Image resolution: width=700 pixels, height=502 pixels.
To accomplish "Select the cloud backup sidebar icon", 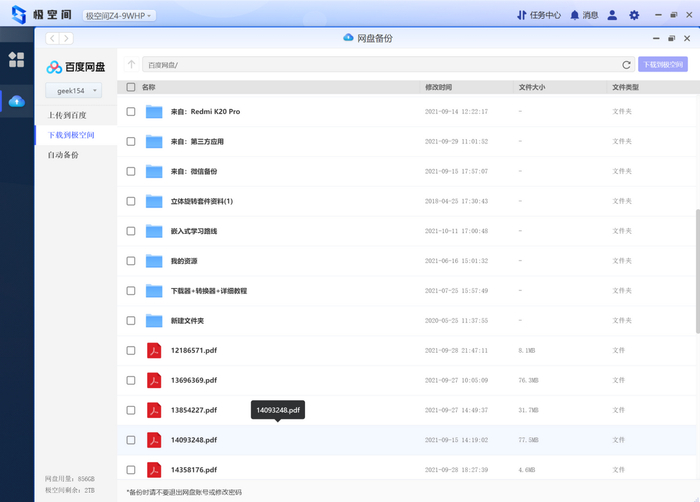I will (x=17, y=101).
